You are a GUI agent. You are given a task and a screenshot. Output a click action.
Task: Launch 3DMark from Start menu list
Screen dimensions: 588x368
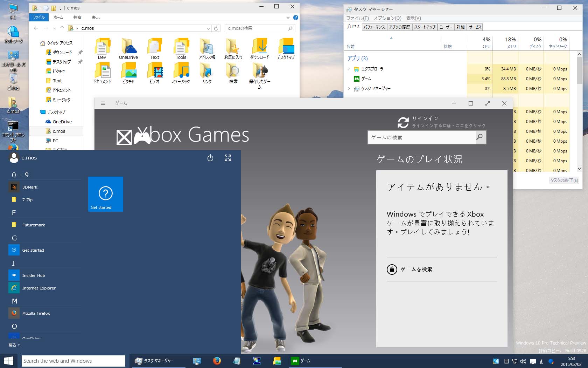44,187
